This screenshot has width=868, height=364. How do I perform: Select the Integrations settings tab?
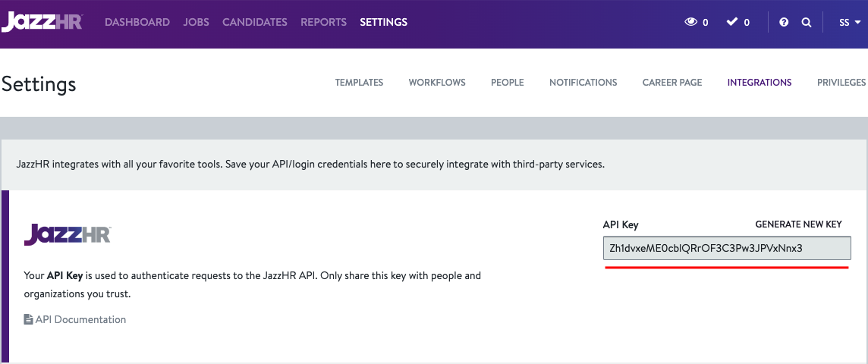759,83
